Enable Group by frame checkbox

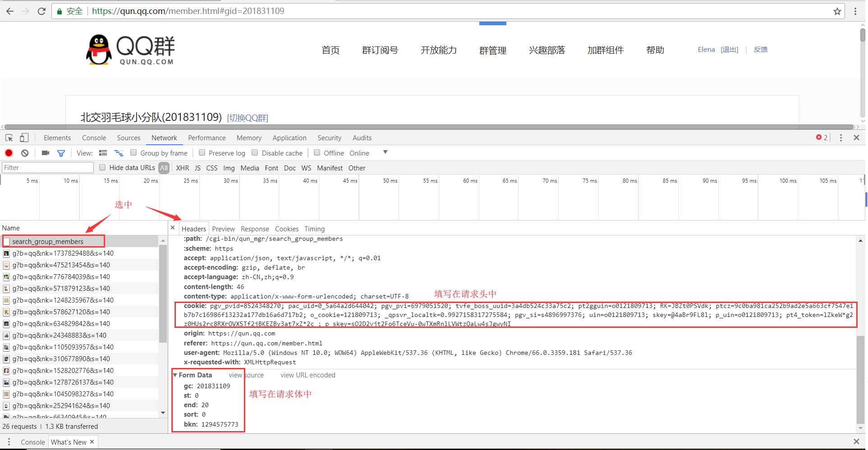pos(133,152)
